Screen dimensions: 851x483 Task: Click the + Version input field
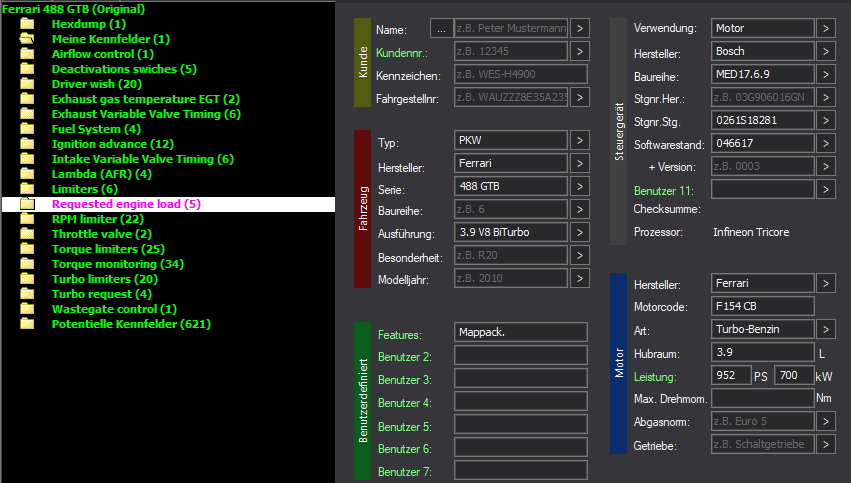(x=763, y=166)
